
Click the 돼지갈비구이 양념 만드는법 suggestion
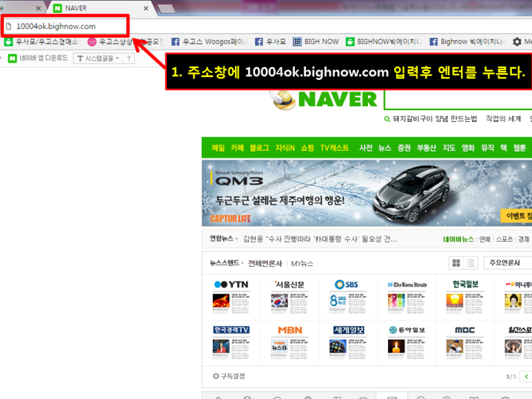tap(434, 119)
